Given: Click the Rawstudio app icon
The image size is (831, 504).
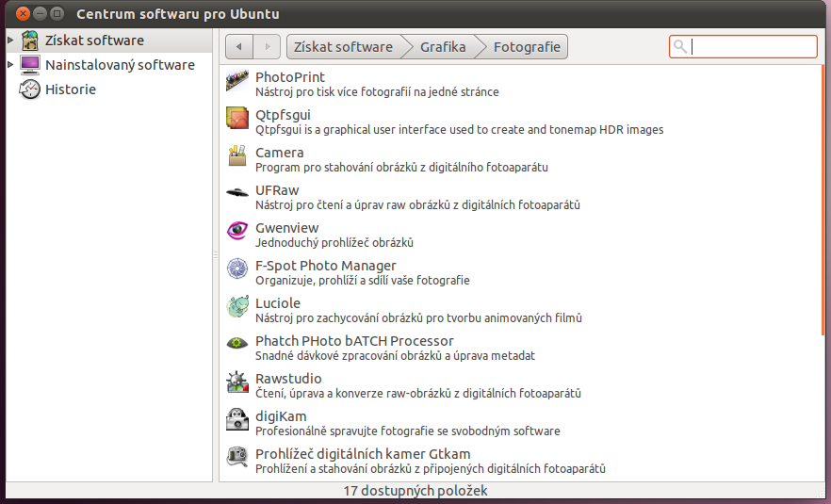Looking at the screenshot, I should (x=236, y=382).
